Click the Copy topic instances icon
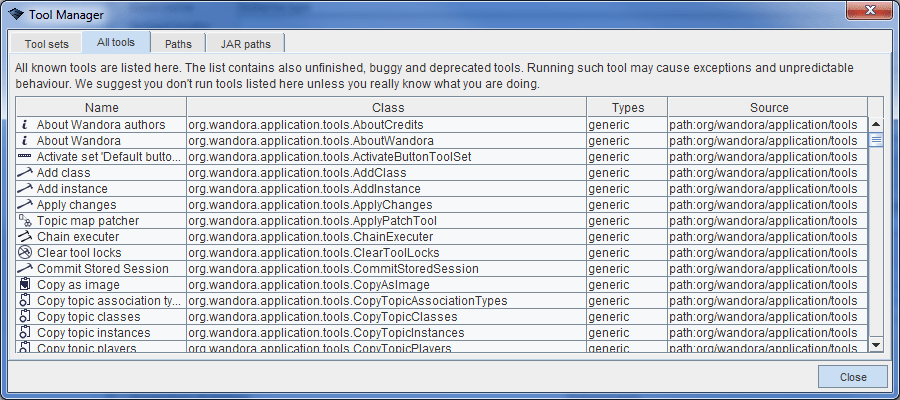The width and height of the screenshot is (900, 400). tap(24, 333)
